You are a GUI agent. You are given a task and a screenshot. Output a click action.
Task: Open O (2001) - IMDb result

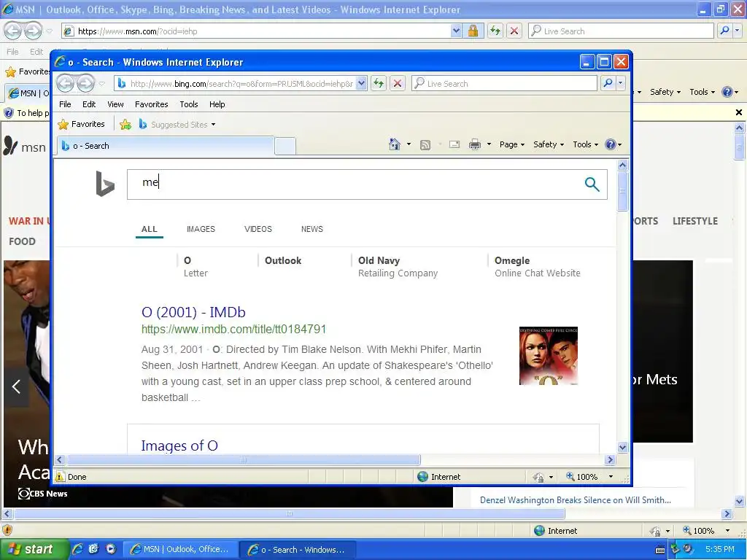click(193, 312)
